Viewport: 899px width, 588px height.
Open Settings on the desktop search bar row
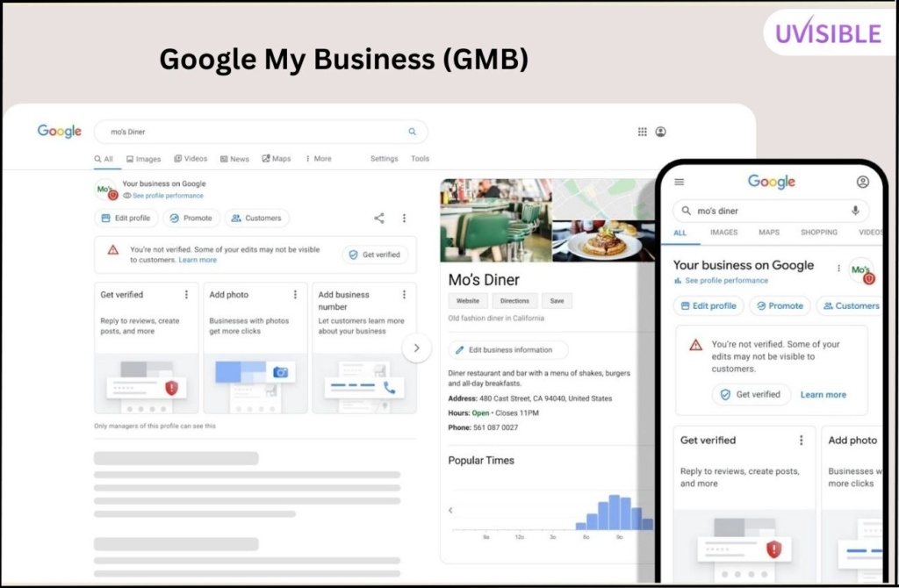click(x=385, y=159)
